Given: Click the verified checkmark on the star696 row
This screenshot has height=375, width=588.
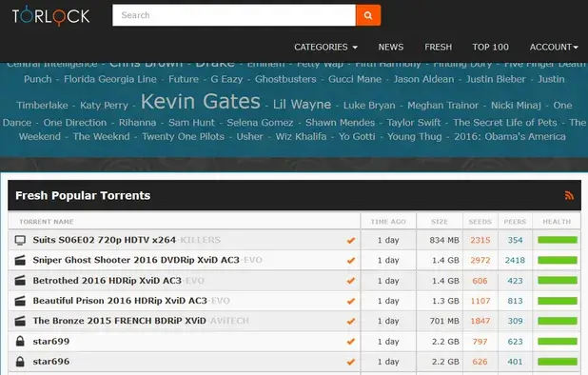Looking at the screenshot, I should click(x=351, y=362).
